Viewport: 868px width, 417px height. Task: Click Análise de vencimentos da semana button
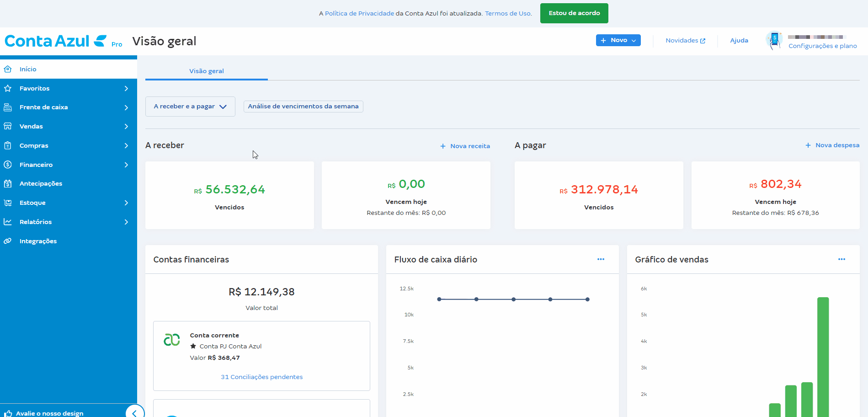[304, 107]
